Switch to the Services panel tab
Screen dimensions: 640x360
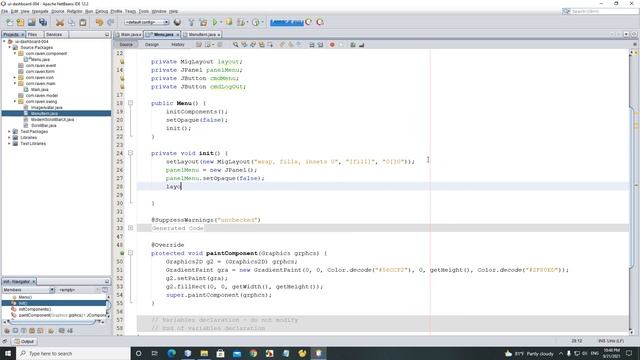click(x=54, y=35)
